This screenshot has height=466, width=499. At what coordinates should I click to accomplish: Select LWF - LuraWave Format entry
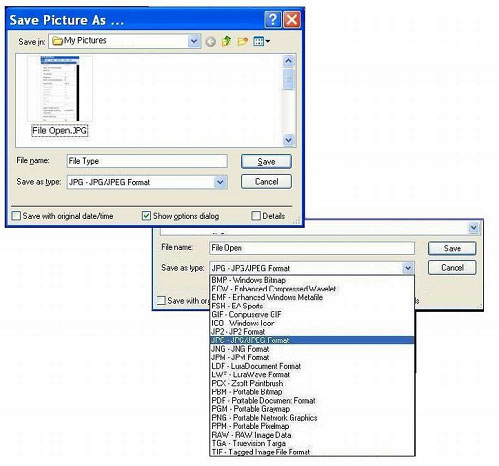pos(312,374)
